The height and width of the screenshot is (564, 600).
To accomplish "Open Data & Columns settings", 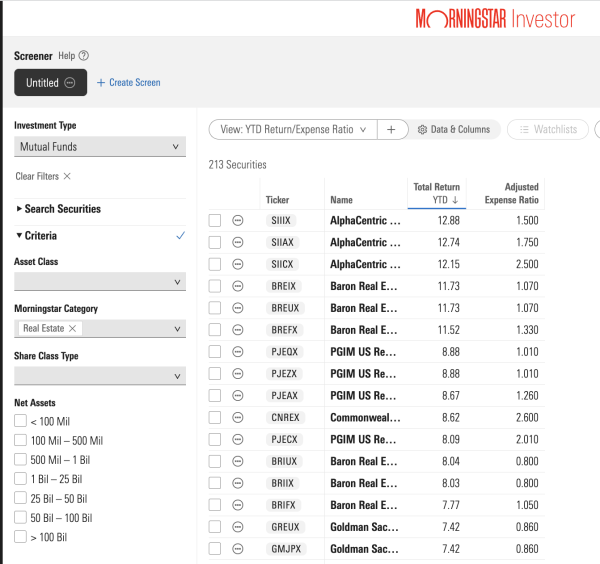I will [454, 129].
